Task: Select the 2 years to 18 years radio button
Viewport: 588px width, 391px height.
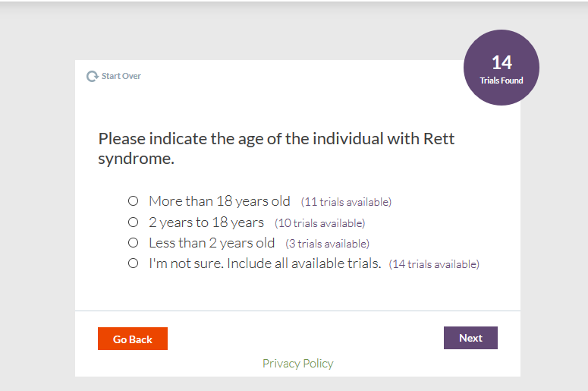Action: click(133, 222)
